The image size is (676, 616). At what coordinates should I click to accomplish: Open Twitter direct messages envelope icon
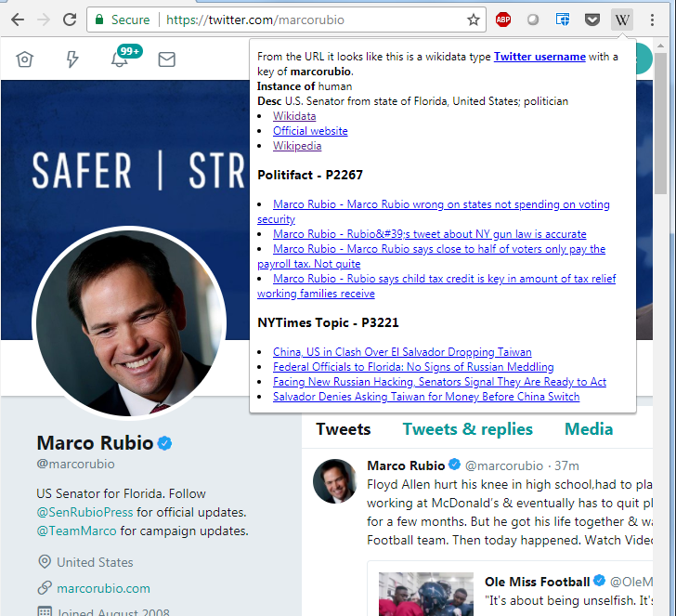coord(166,60)
